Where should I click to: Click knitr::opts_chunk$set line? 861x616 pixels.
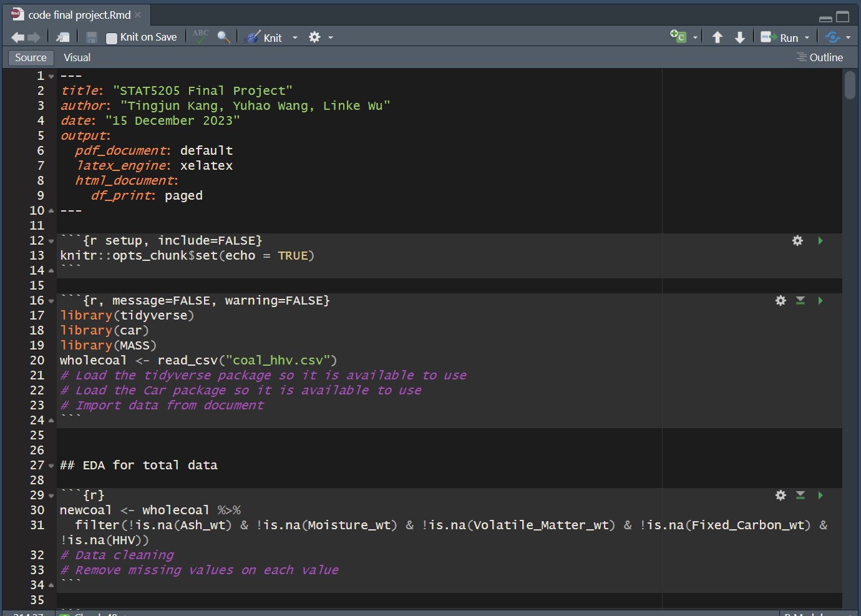click(x=187, y=255)
